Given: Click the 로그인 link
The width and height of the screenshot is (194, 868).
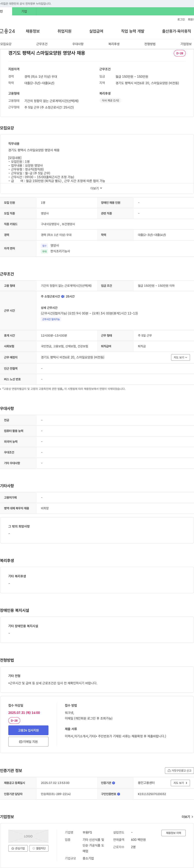Looking at the screenshot, I should pyautogui.click(x=181, y=20).
